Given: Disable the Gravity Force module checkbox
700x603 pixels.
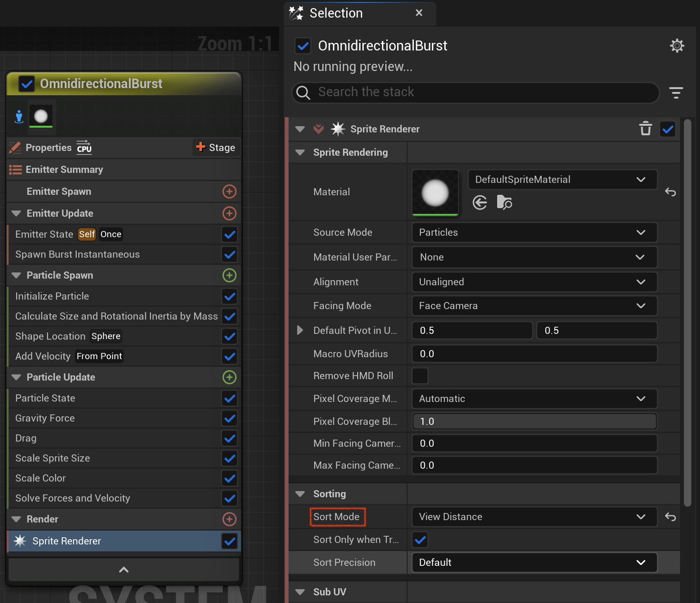Looking at the screenshot, I should pos(230,418).
